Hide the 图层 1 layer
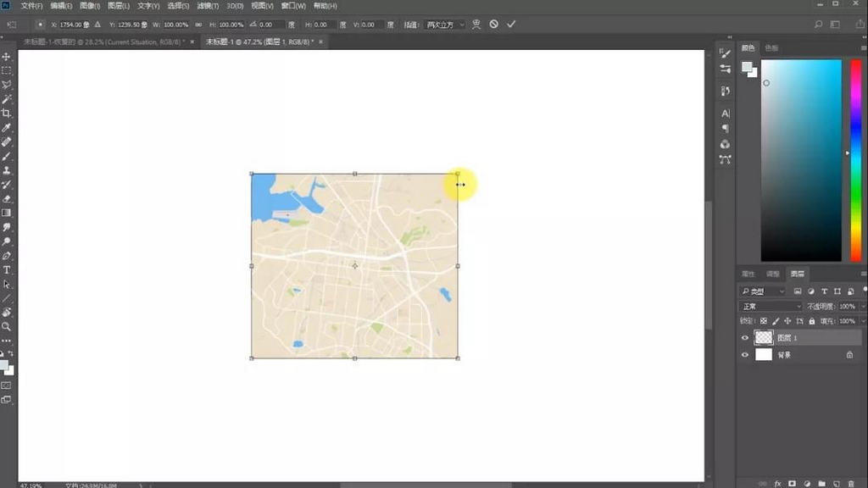868x488 pixels. [x=745, y=337]
